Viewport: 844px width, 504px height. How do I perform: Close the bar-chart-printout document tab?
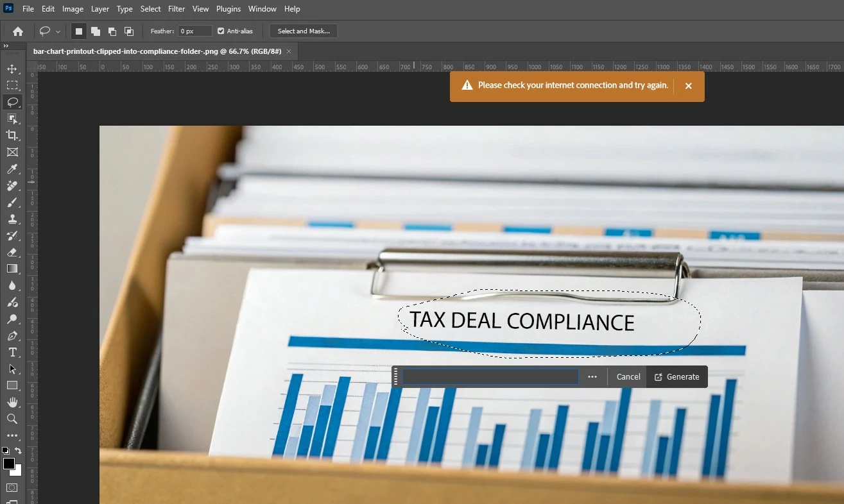pos(289,51)
